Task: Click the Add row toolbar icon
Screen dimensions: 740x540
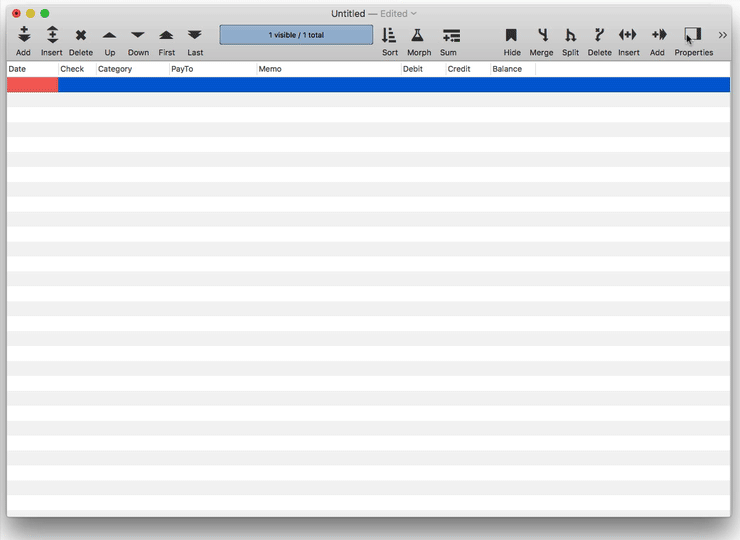Action: [x=24, y=35]
